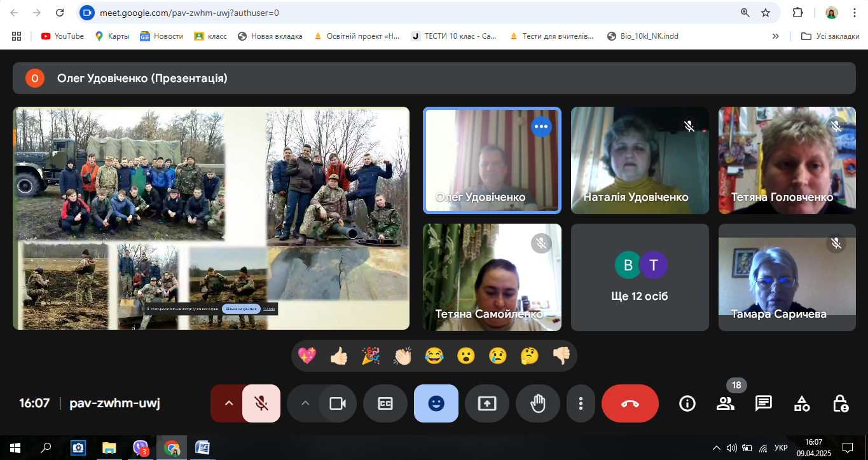Open the Windows notification center
Viewport: 868px width, 460px height.
(x=848, y=448)
